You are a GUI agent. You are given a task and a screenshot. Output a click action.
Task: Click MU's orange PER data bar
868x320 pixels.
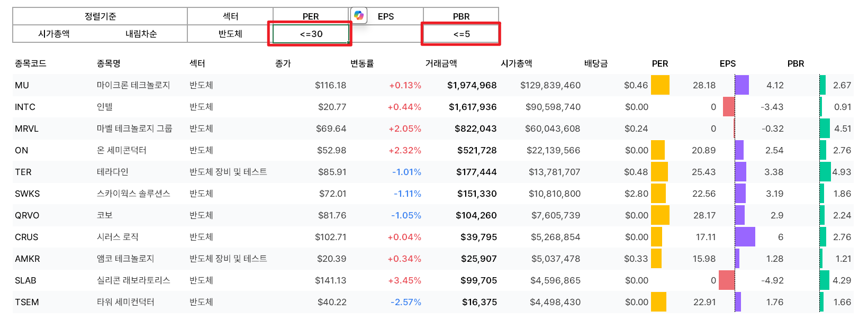pos(661,85)
